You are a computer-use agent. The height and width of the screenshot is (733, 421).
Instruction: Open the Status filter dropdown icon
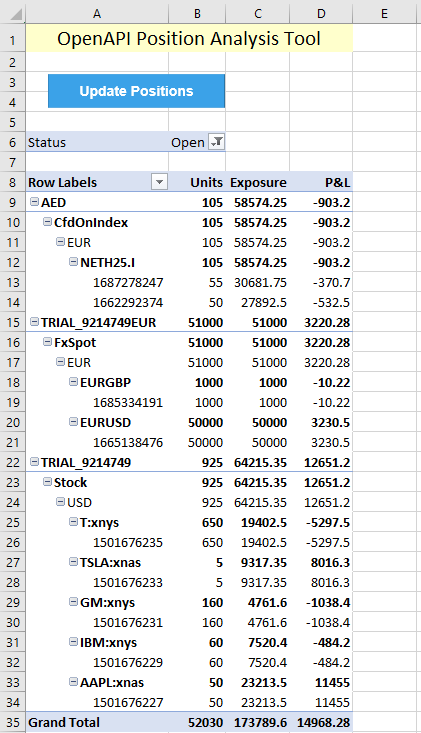click(x=216, y=142)
